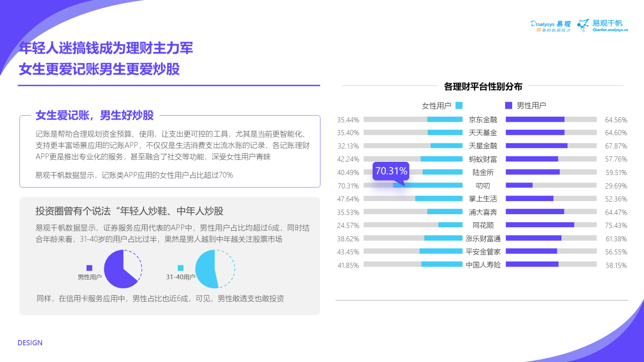Click the Analysys 易观 logo
The height and width of the screenshot is (362, 644).
550,26
